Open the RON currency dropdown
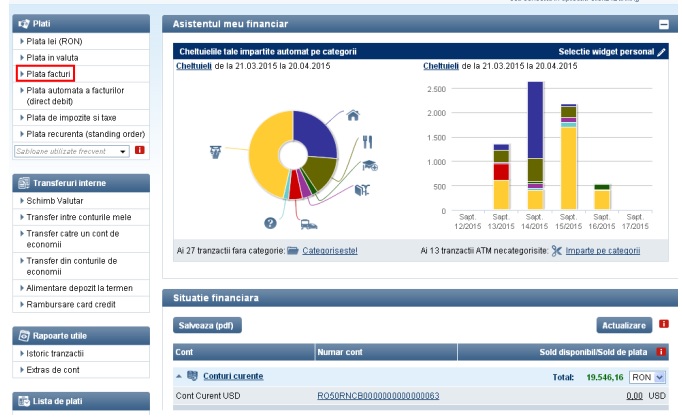 (647, 377)
